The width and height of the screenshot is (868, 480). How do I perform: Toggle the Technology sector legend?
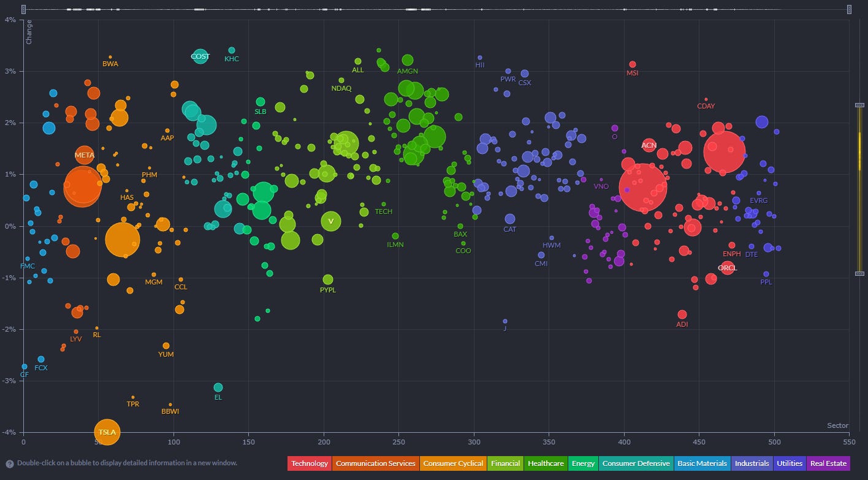click(310, 463)
